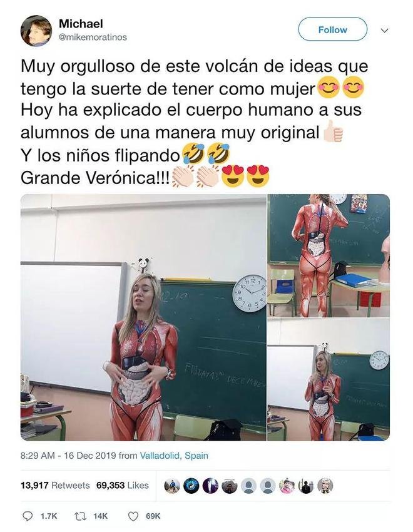Viewport: 413px width, 532px height.
Task: Click the retweet arrows icon
Action: click(x=79, y=516)
